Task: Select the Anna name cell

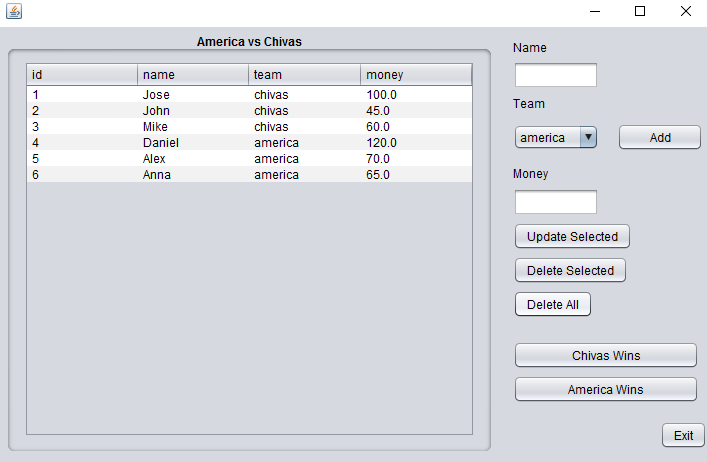Action: tap(193, 174)
